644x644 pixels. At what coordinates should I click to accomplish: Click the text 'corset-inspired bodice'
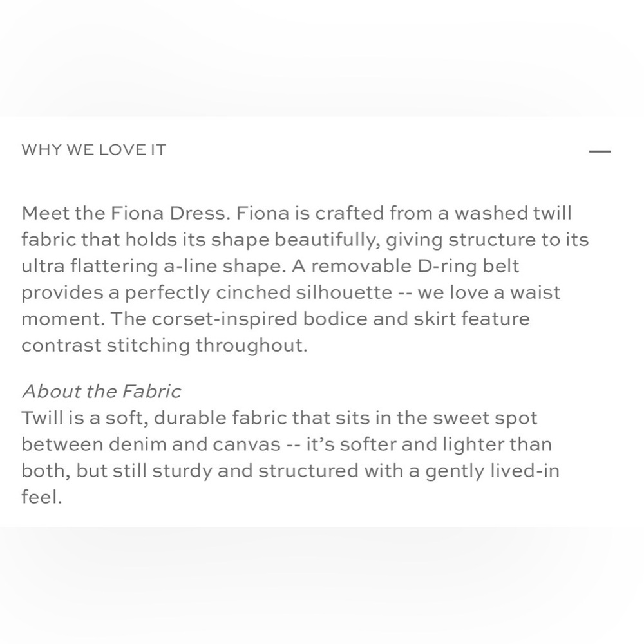[259, 319]
